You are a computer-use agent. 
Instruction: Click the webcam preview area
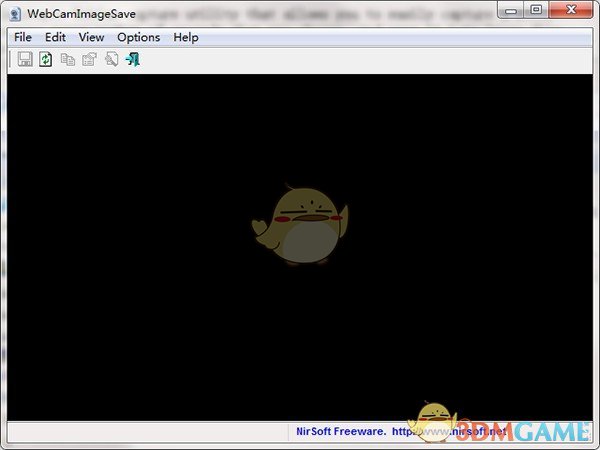pos(300,248)
